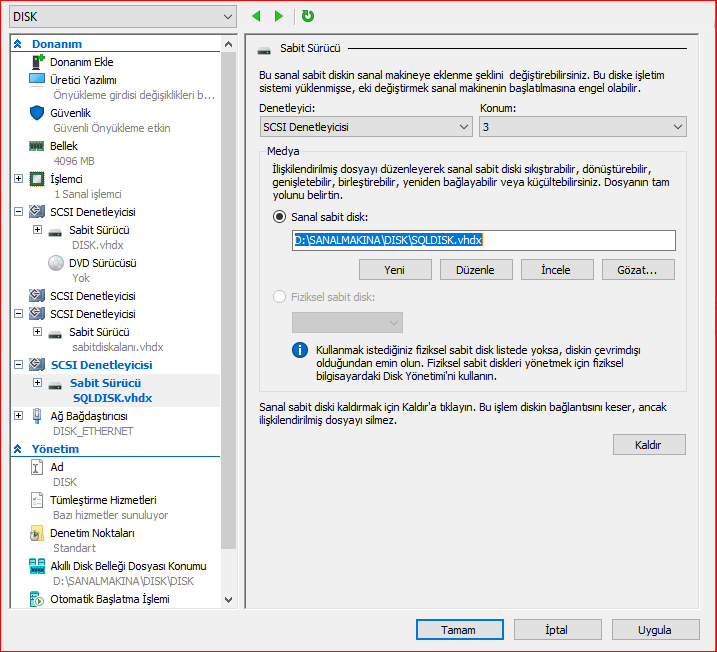Collapse first SCSI Denetleyicisi tree node

tap(19, 212)
